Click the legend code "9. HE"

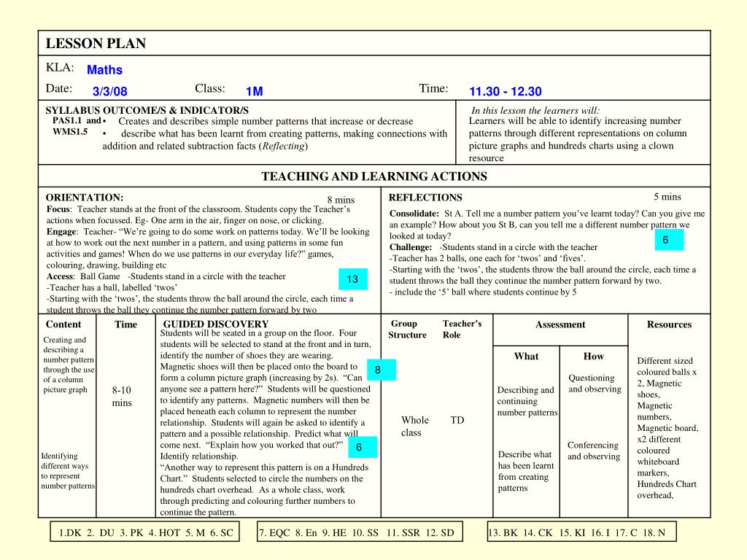tap(334, 533)
